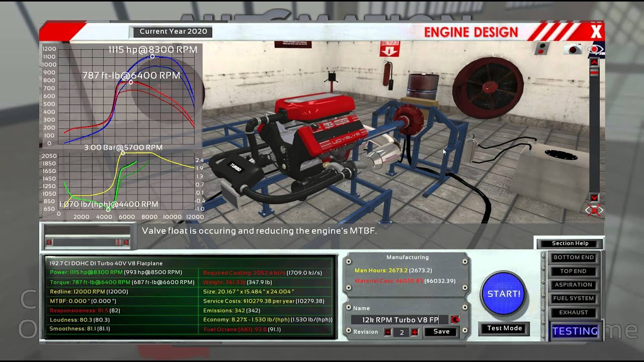Click the scrollbar up arrow on the right
Screen dimensions: 644x362
point(594,62)
